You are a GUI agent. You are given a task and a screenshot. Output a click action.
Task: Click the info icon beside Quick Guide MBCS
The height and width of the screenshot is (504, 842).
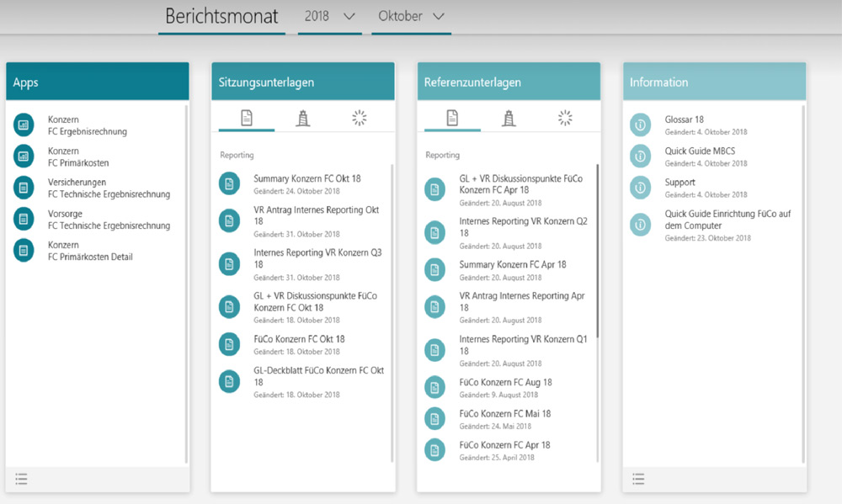point(641,157)
